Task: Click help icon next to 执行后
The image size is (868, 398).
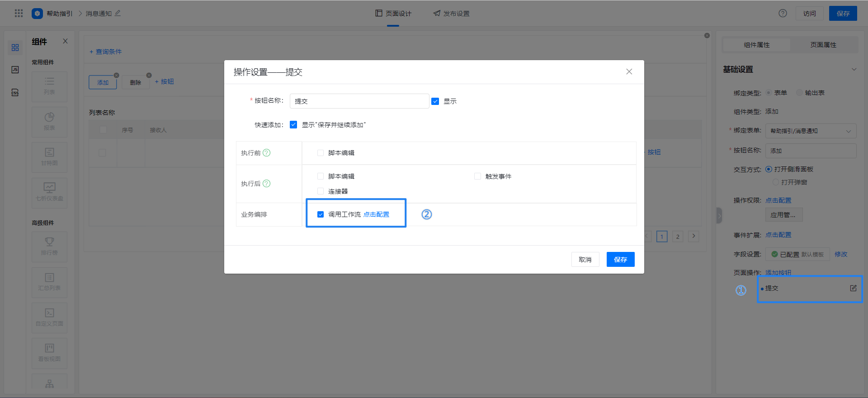Action: coord(267,184)
